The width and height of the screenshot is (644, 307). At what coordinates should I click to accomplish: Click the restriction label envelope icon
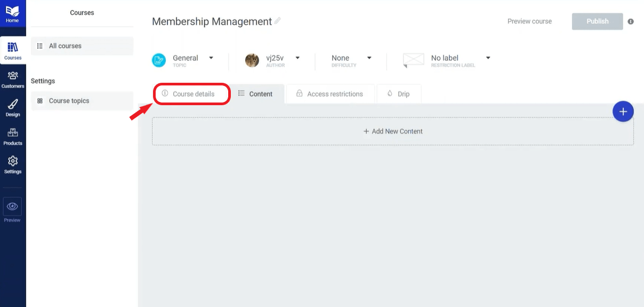[x=414, y=60]
